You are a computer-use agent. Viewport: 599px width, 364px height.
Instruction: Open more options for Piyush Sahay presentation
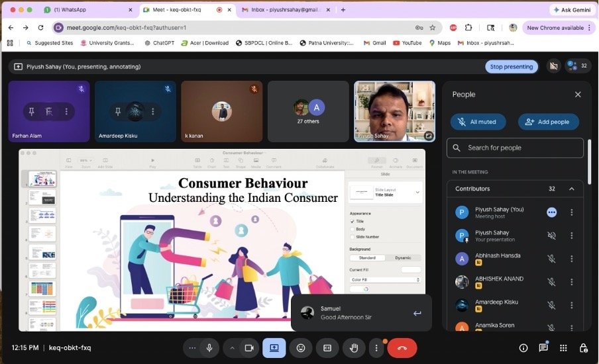[x=571, y=236]
